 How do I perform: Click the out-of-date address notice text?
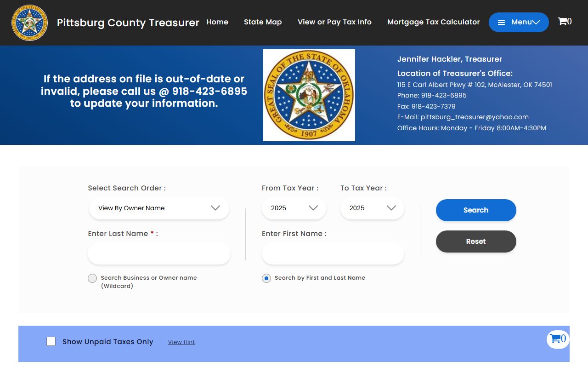coord(144,91)
